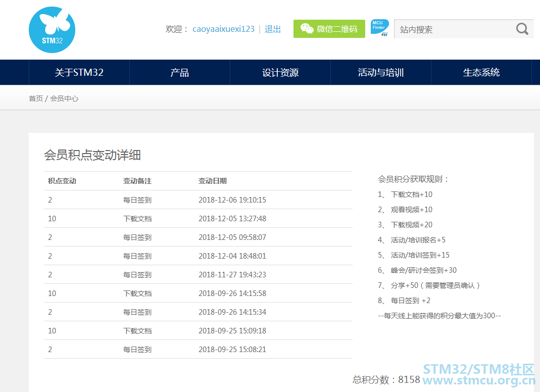This screenshot has width=540, height=392.
Task: Click 会员中心 breadcrumb link
Action: [64, 99]
